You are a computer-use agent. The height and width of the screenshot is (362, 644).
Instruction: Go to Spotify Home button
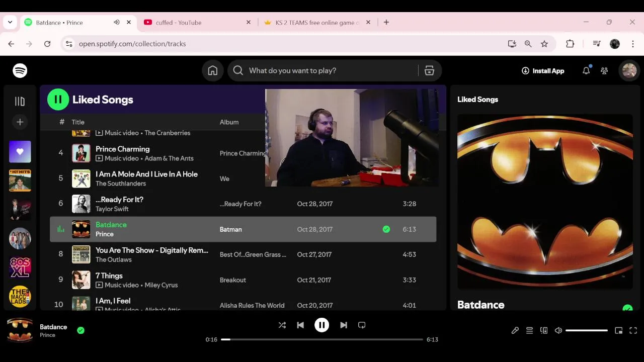[x=213, y=71]
